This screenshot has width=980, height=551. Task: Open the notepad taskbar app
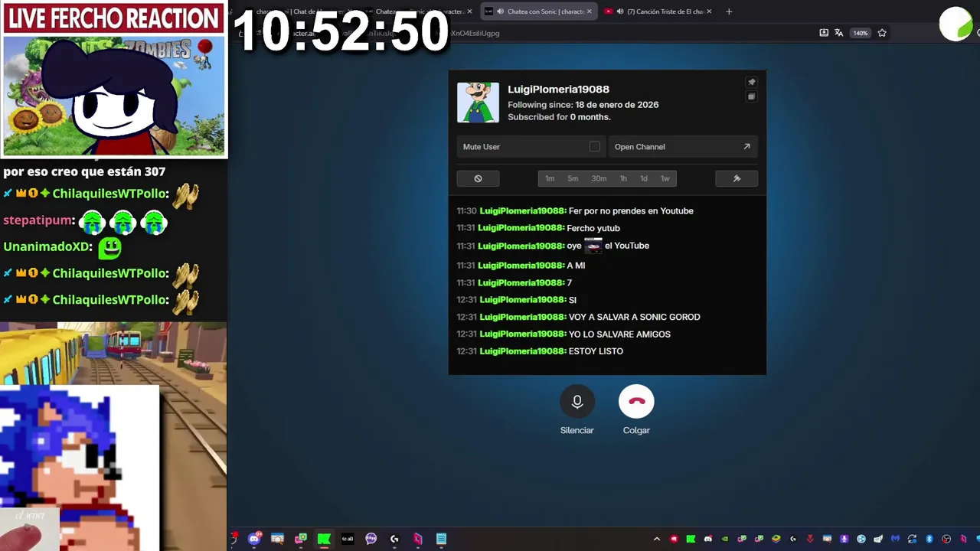(441, 539)
